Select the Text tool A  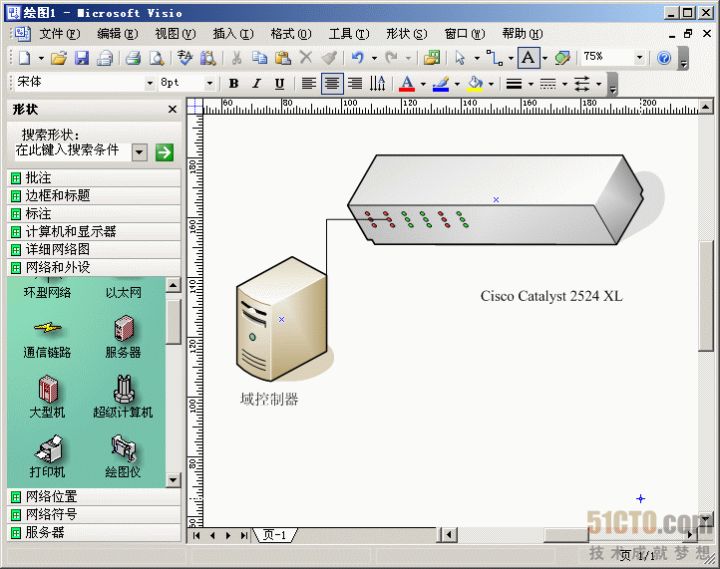click(529, 58)
